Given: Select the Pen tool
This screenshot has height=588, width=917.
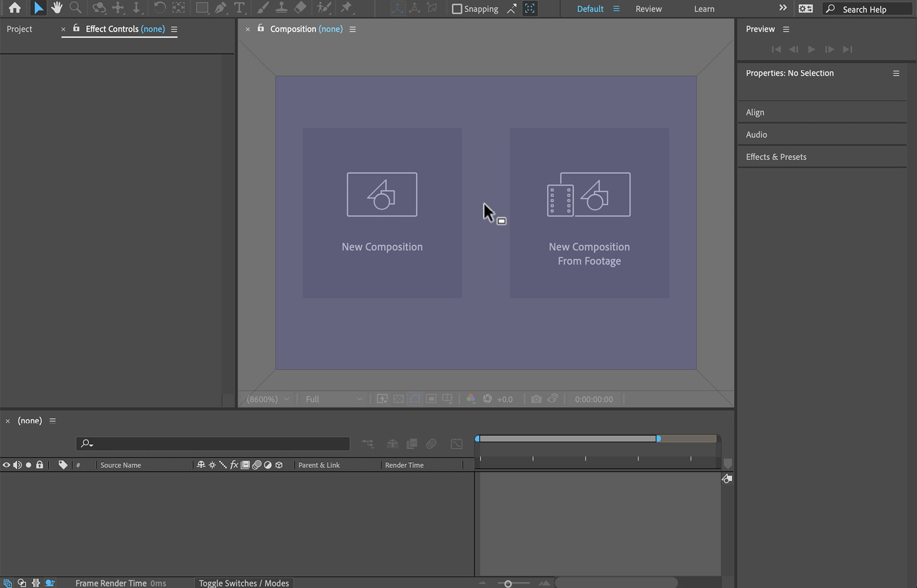Looking at the screenshot, I should 220,8.
